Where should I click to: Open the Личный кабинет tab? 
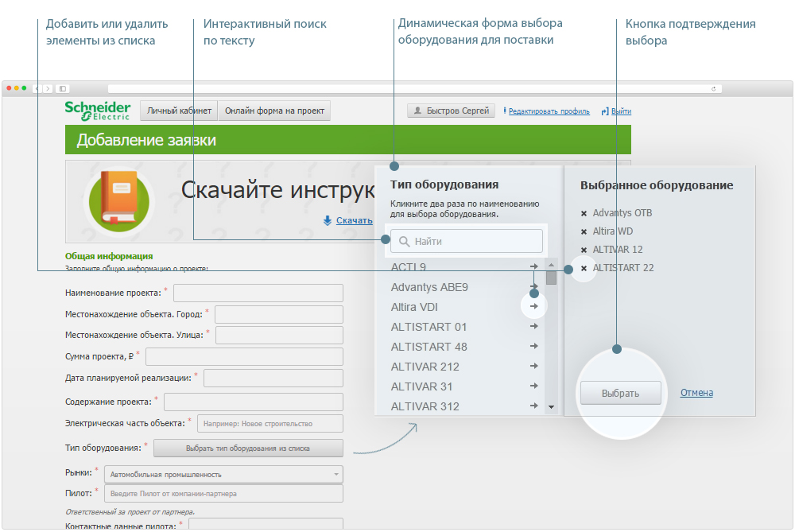pyautogui.click(x=179, y=111)
